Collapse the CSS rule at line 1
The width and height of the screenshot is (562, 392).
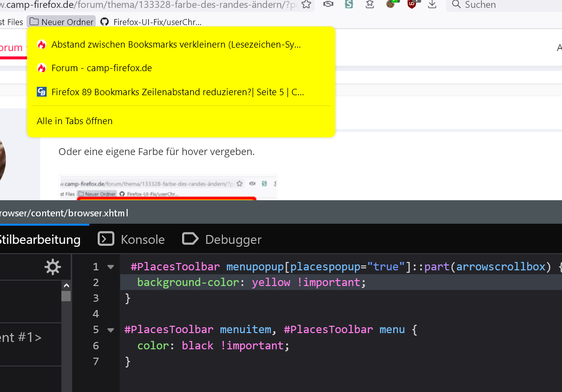coord(110,267)
